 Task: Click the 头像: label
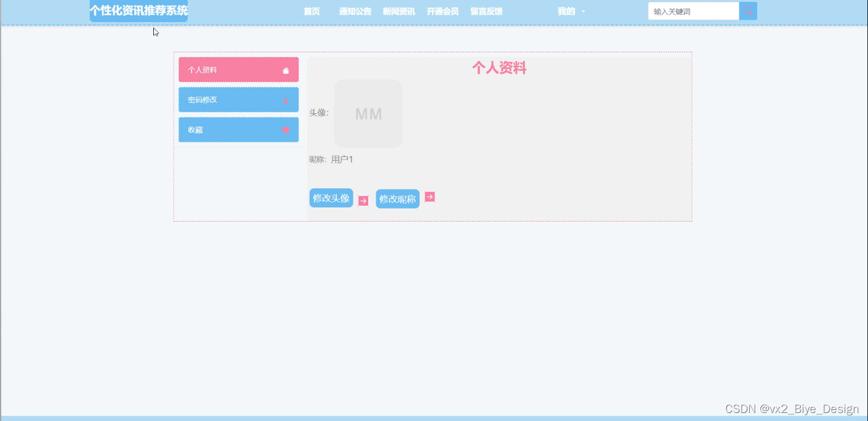(319, 113)
